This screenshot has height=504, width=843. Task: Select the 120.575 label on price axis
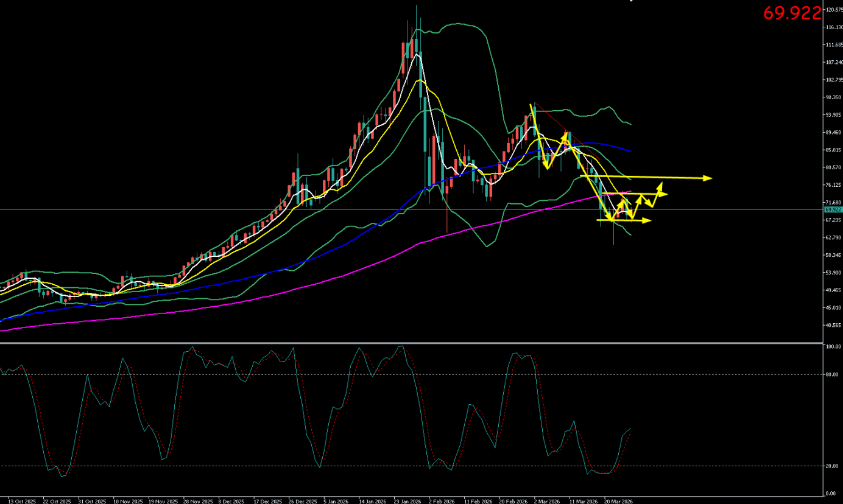tap(833, 10)
